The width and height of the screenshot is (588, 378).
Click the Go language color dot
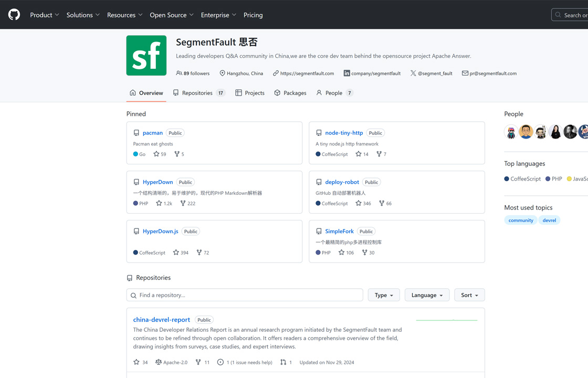point(135,154)
